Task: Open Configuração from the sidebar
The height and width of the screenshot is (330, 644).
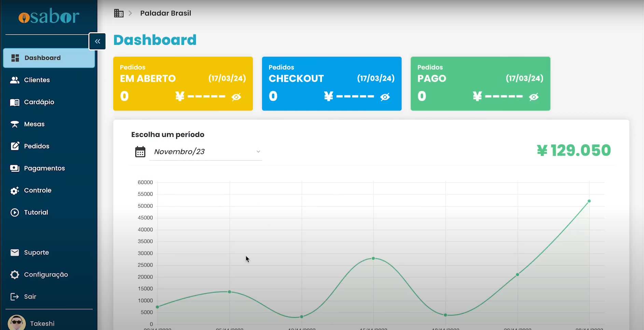Action: [x=46, y=275]
